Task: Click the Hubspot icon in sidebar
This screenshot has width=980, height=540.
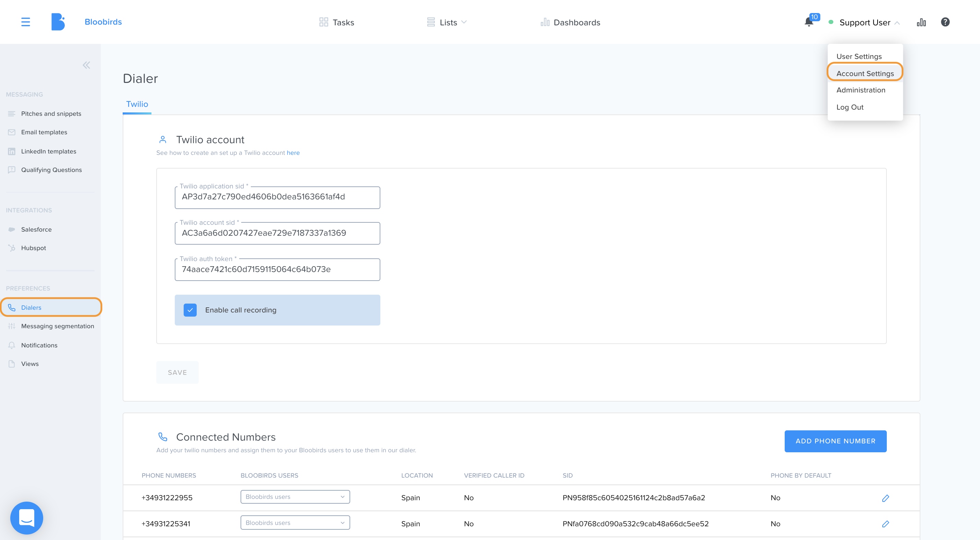Action: (12, 248)
